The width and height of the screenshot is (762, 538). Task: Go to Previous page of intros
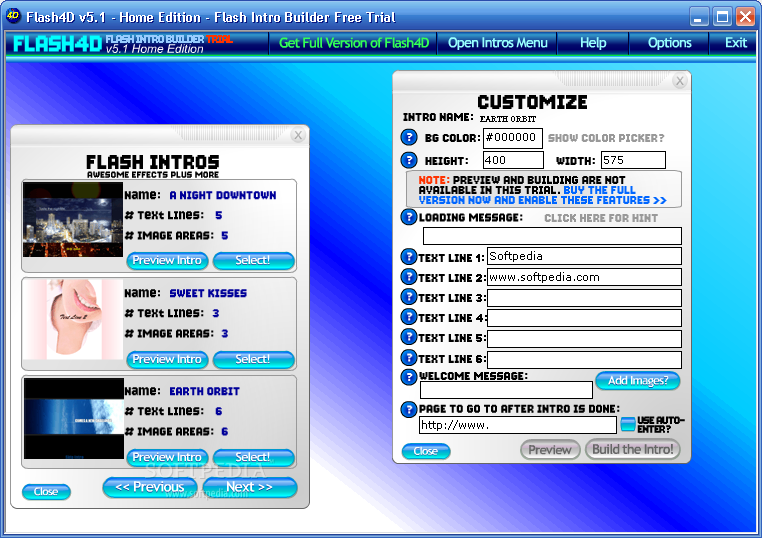[150, 487]
